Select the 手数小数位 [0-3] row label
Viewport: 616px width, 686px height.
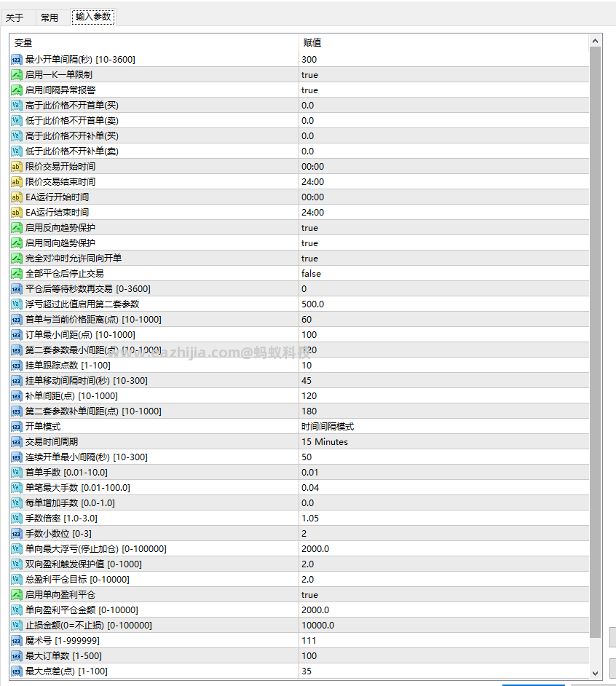click(58, 534)
